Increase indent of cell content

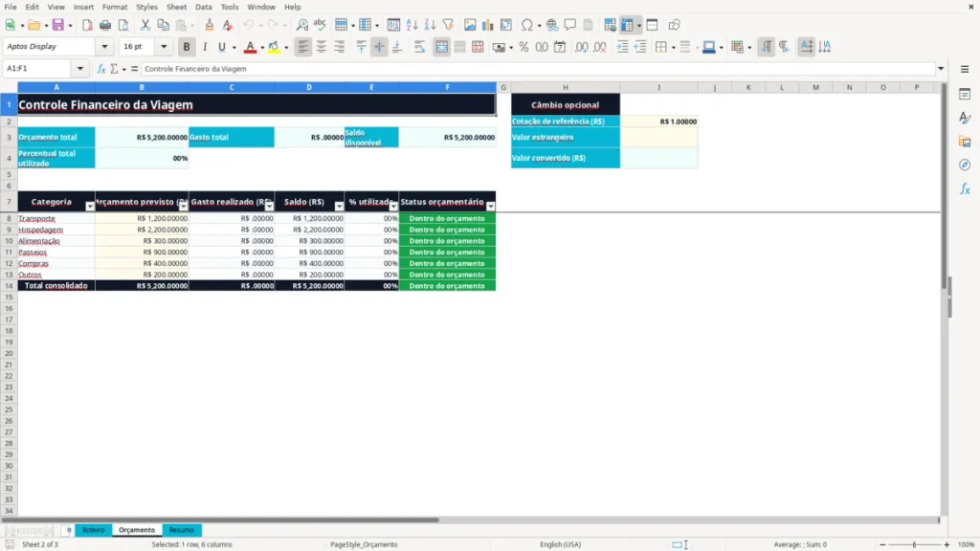point(622,47)
